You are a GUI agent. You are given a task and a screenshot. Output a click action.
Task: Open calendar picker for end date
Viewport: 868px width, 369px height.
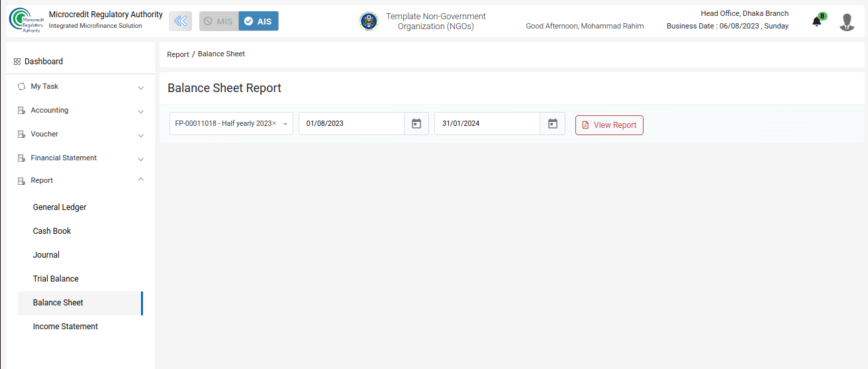click(553, 124)
